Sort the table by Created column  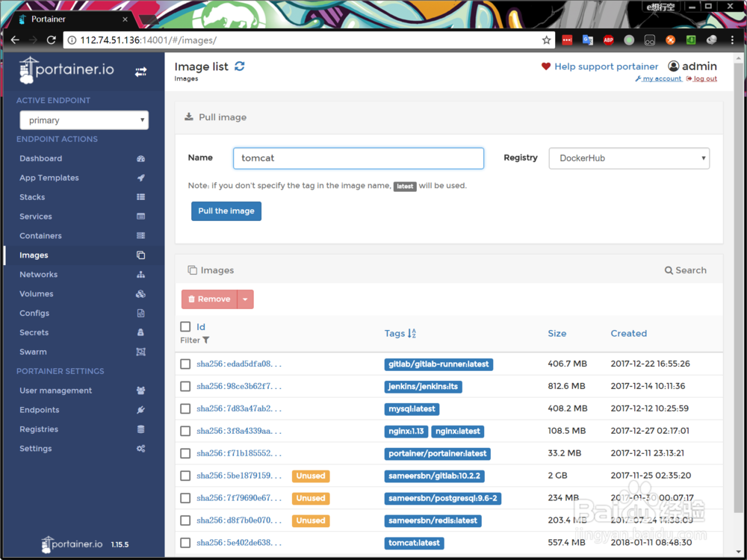(x=629, y=333)
